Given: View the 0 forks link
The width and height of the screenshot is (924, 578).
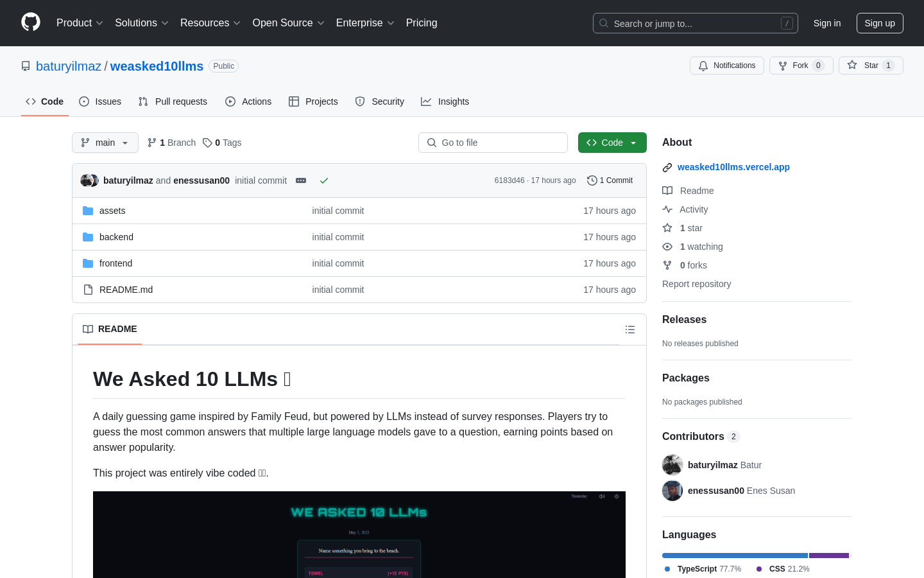Looking at the screenshot, I should [685, 265].
